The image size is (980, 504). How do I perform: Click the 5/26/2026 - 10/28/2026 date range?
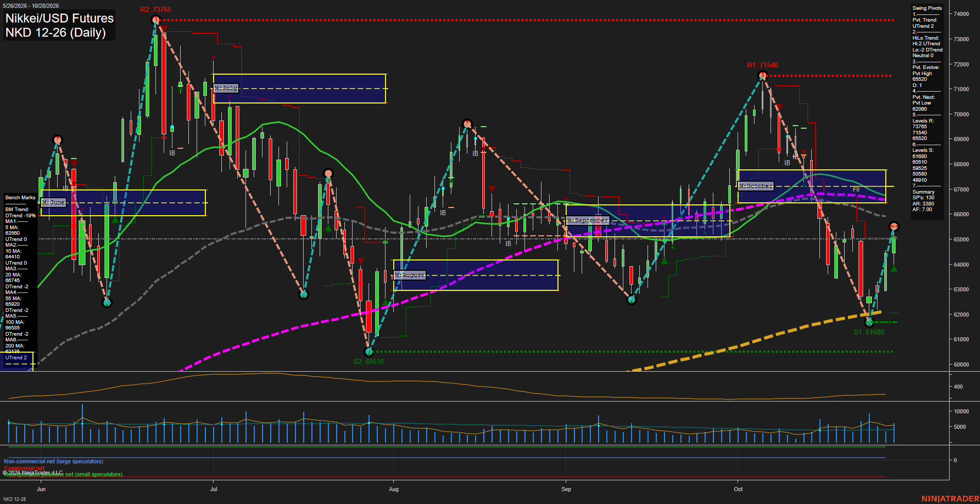(x=30, y=6)
